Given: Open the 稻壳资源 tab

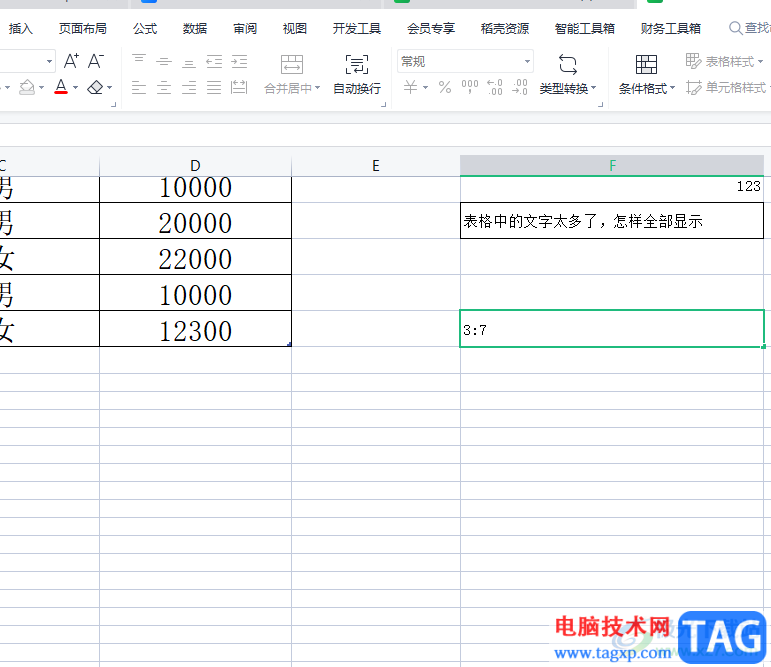Looking at the screenshot, I should (x=505, y=29).
